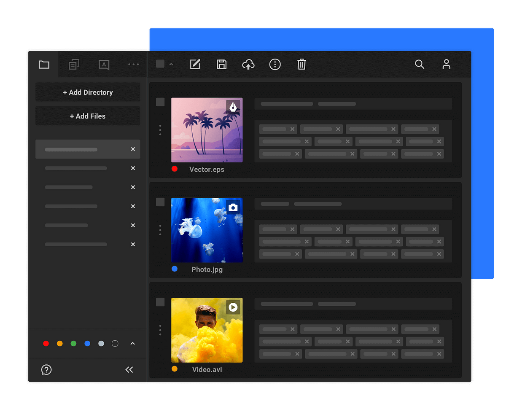
Task: Click the Add Files button
Action: coord(88,116)
